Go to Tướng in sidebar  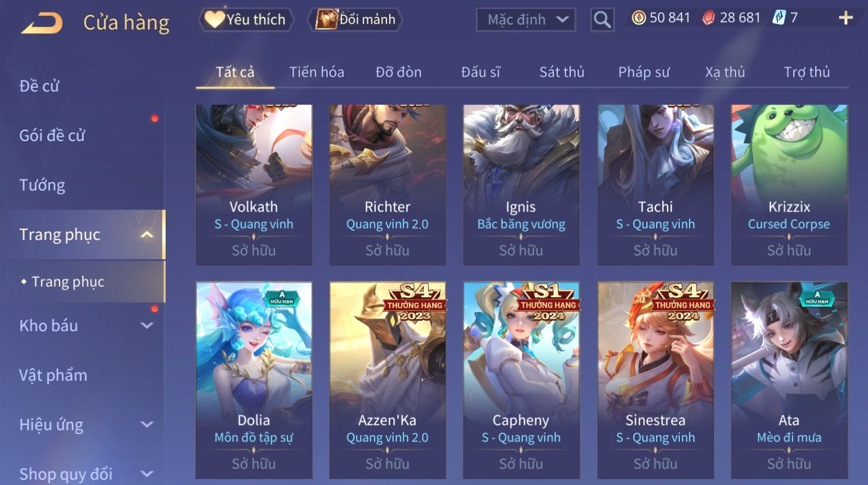click(42, 186)
